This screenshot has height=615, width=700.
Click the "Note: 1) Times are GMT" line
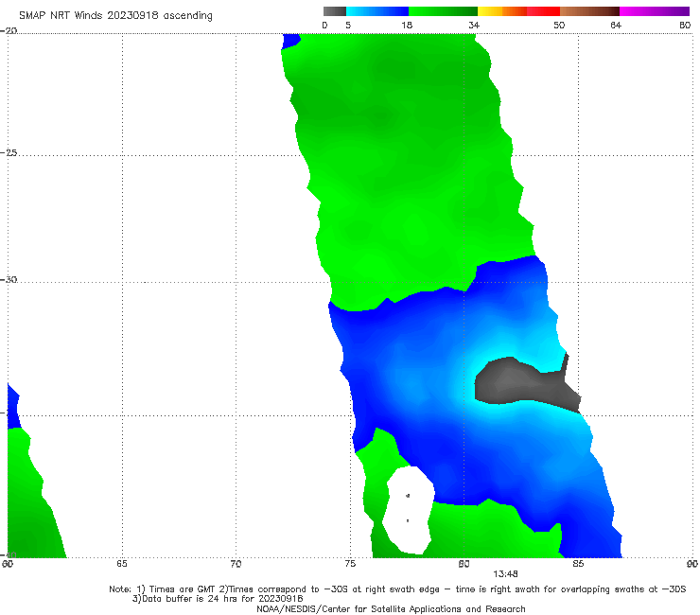[x=397, y=589]
